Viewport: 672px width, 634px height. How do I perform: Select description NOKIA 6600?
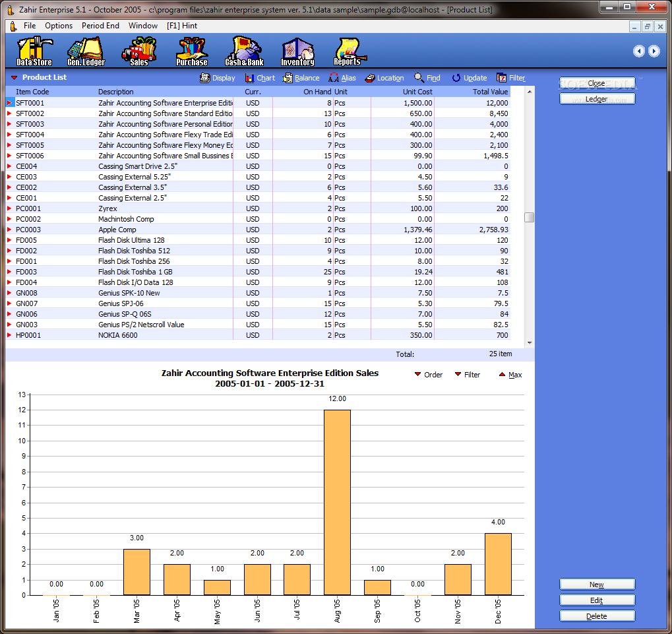click(118, 335)
